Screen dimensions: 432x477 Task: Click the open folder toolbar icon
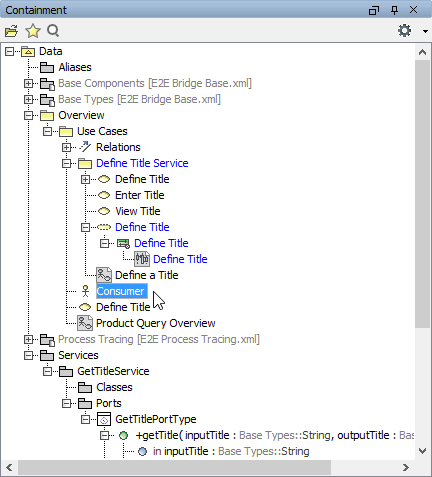click(11, 31)
